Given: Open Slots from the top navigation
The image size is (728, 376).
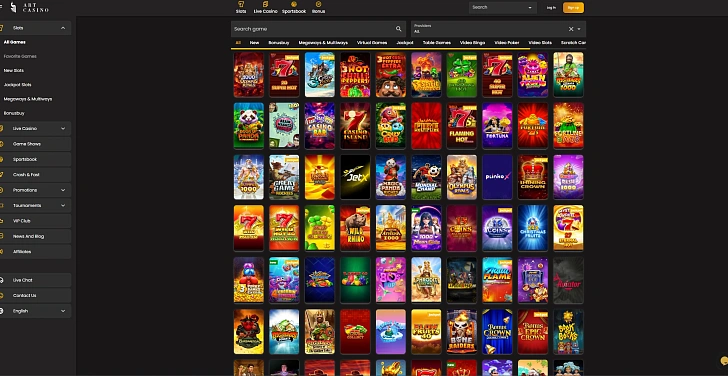Looking at the screenshot, I should tap(241, 7).
